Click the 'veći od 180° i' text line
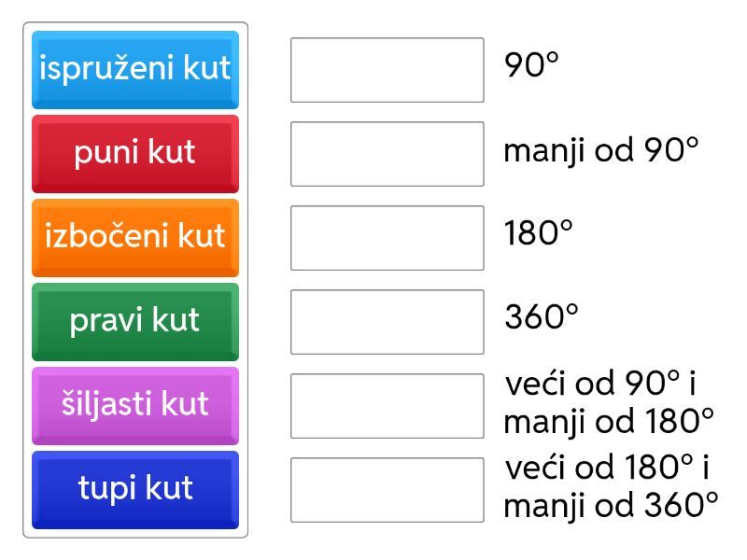The height and width of the screenshot is (560, 747). [x=607, y=467]
